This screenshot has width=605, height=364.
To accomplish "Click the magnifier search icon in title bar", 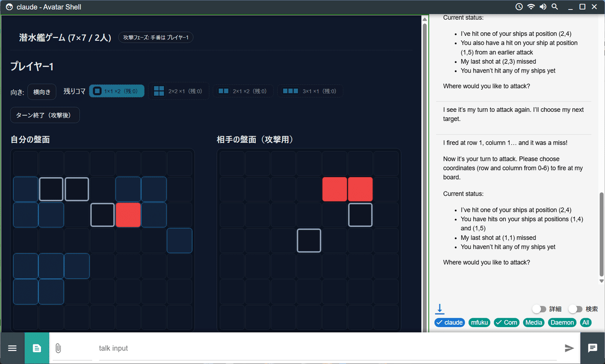I will click(x=555, y=7).
